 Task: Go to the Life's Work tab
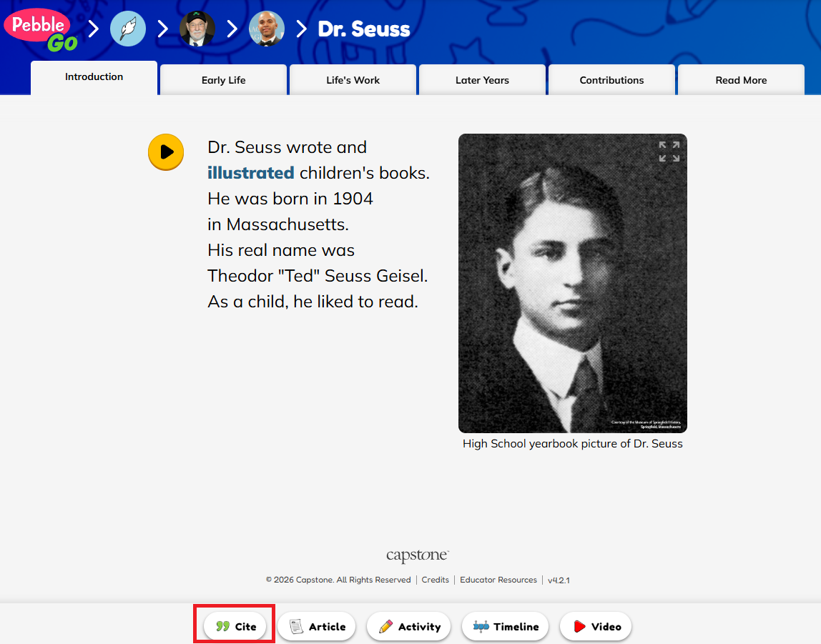(353, 80)
